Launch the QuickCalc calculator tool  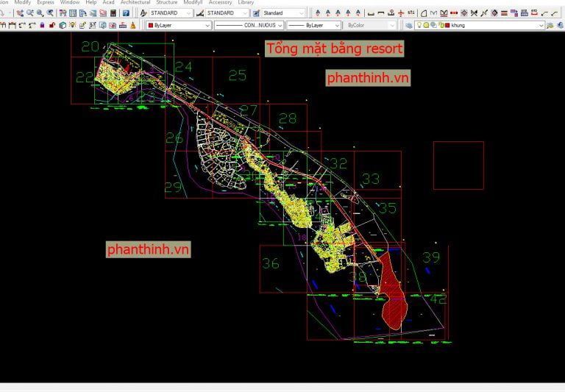pyautogui.click(x=112, y=13)
